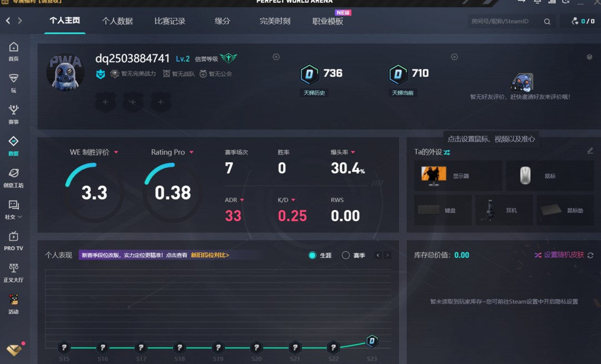This screenshot has height=364, width=601.
Task: Open PRO TV in sidebar
Action: (x=13, y=241)
